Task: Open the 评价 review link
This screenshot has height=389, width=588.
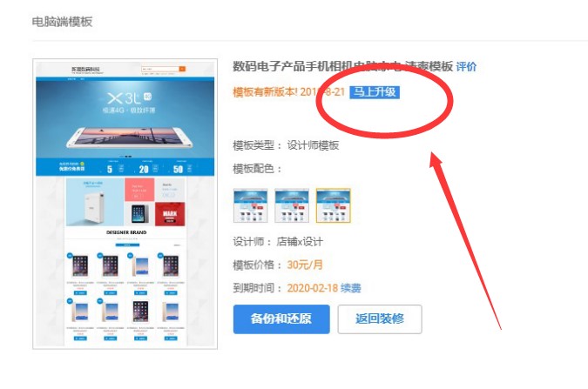Action: pos(466,67)
